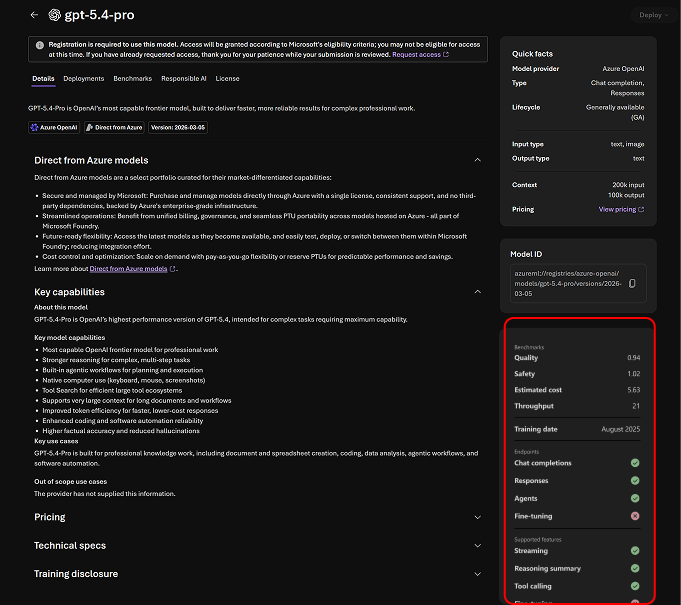Viewport: 681px width, 605px height.
Task: Open the View pricing link
Action: [x=621, y=210]
